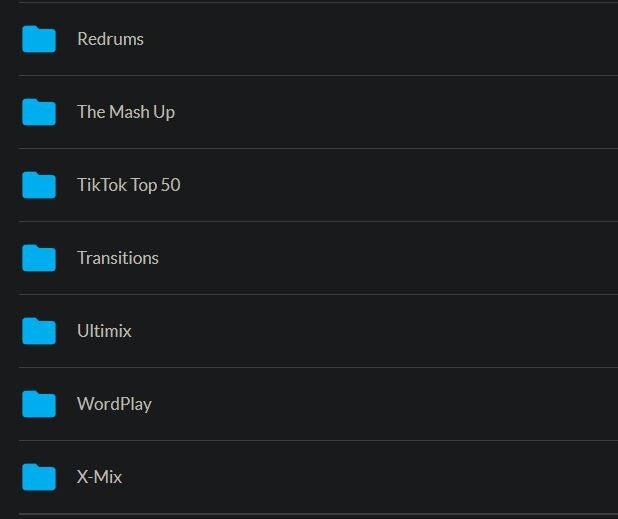Click the X-Mix folder icon

[39, 477]
